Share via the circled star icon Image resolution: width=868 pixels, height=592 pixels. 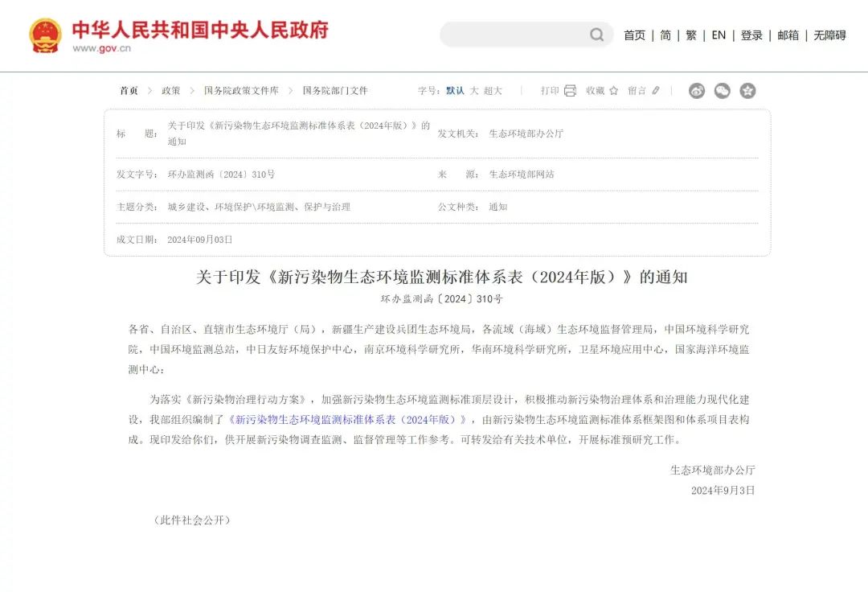point(747,91)
